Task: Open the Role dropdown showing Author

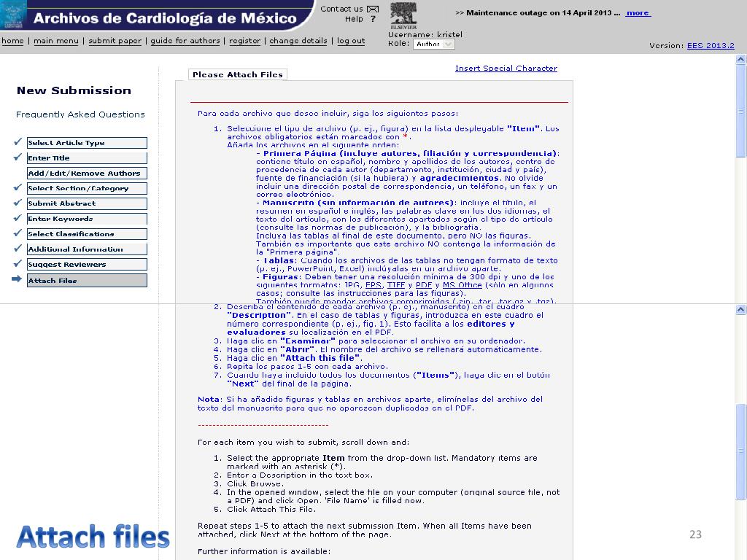Action: click(x=433, y=44)
